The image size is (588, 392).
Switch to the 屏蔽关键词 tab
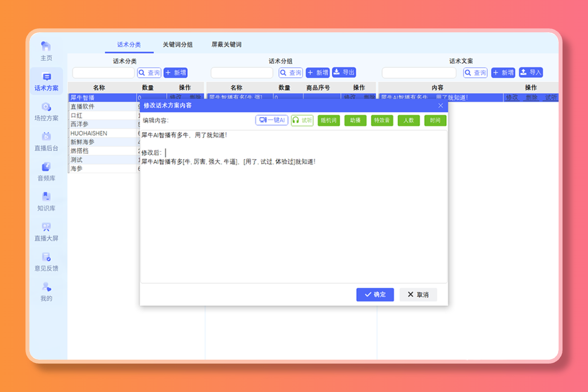pyautogui.click(x=226, y=45)
